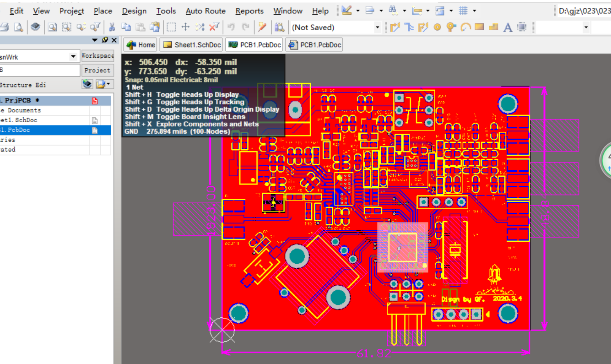Pin the Projects panel with the pushpin

tap(105, 40)
